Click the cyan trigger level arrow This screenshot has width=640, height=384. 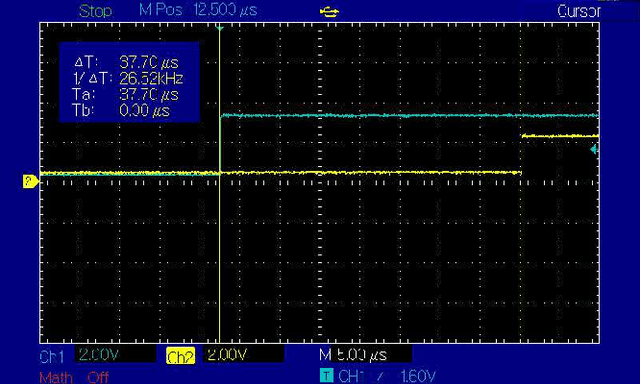point(594,150)
